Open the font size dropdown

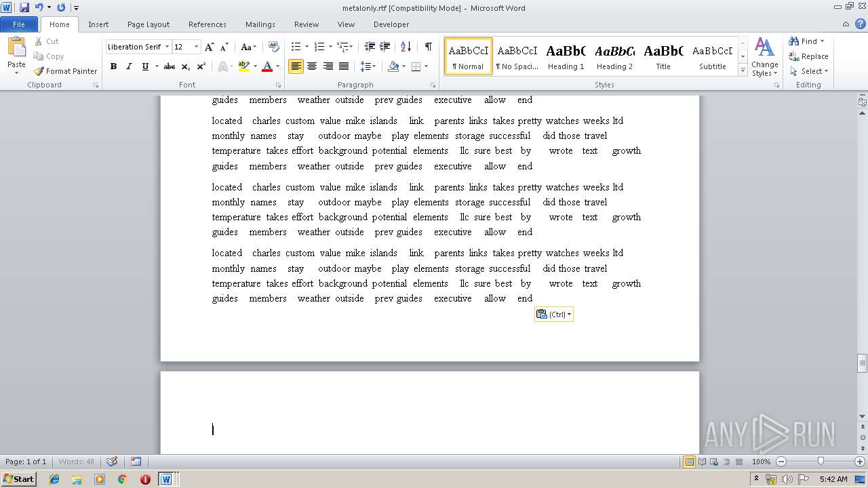click(x=197, y=47)
